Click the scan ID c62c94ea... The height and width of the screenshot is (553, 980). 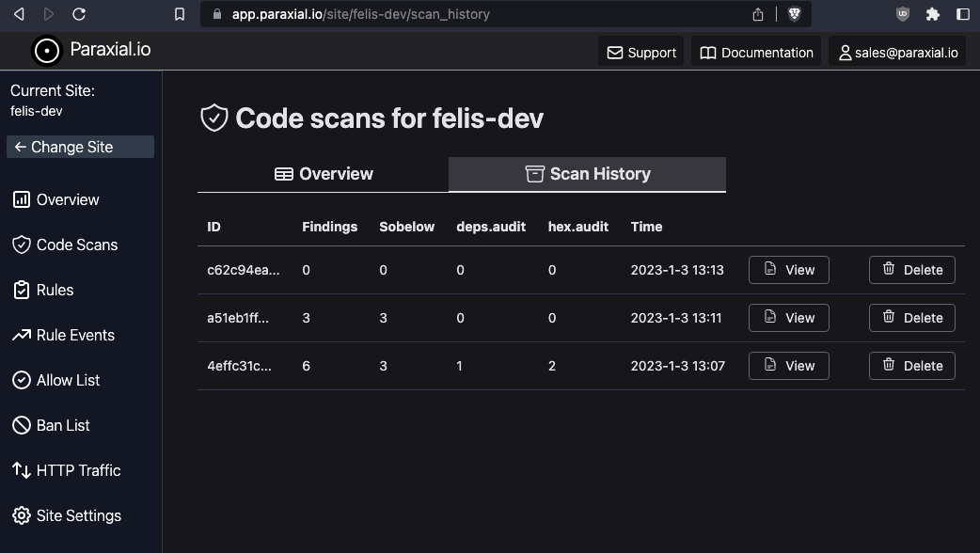pyautogui.click(x=244, y=270)
